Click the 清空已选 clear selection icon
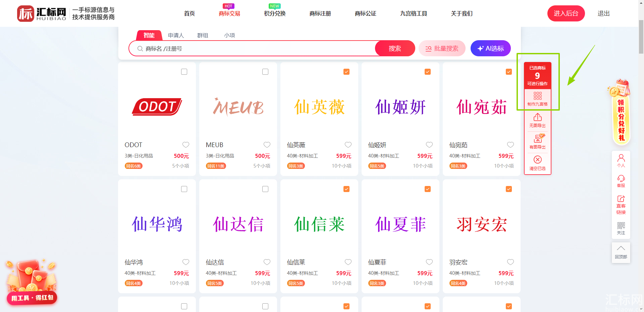 pyautogui.click(x=537, y=160)
